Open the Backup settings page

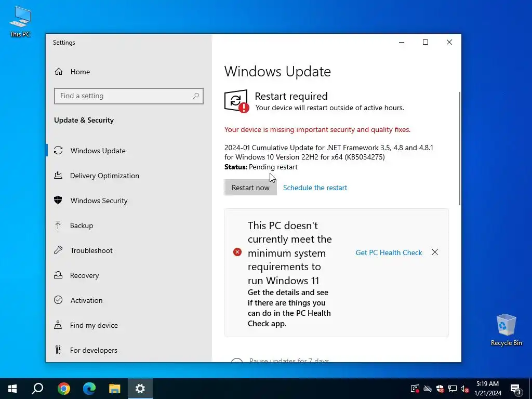(129, 225)
